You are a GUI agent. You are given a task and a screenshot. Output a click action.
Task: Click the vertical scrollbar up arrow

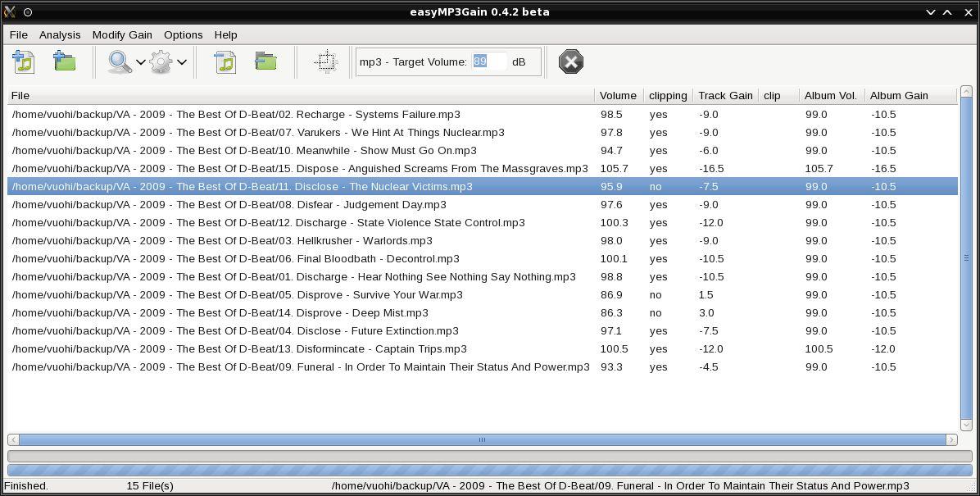[x=966, y=92]
